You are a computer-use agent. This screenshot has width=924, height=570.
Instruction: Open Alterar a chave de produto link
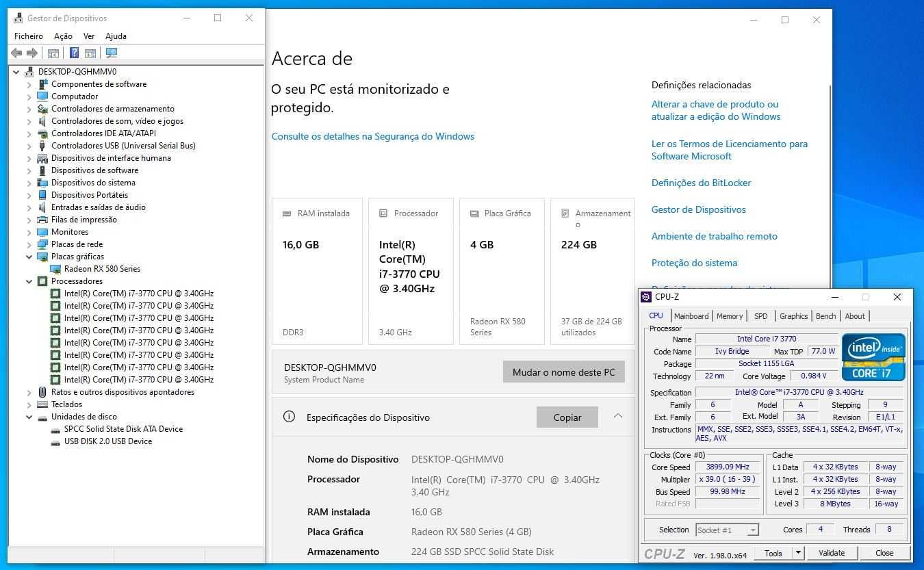click(716, 110)
